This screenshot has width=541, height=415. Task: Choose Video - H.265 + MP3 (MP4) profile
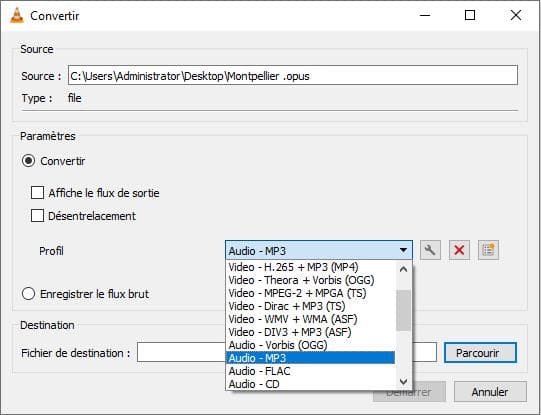[311, 267]
